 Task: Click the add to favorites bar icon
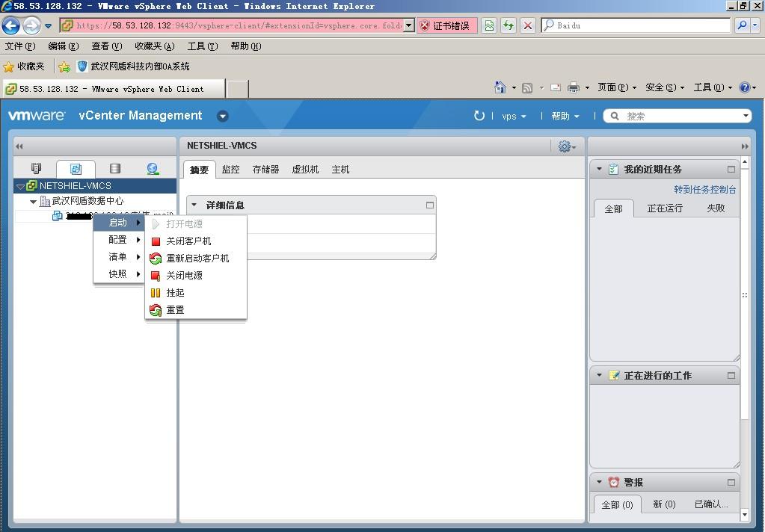(x=64, y=66)
